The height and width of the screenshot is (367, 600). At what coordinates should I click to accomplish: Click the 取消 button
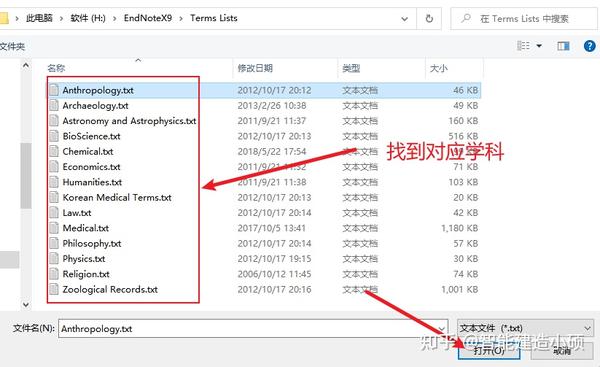562,350
